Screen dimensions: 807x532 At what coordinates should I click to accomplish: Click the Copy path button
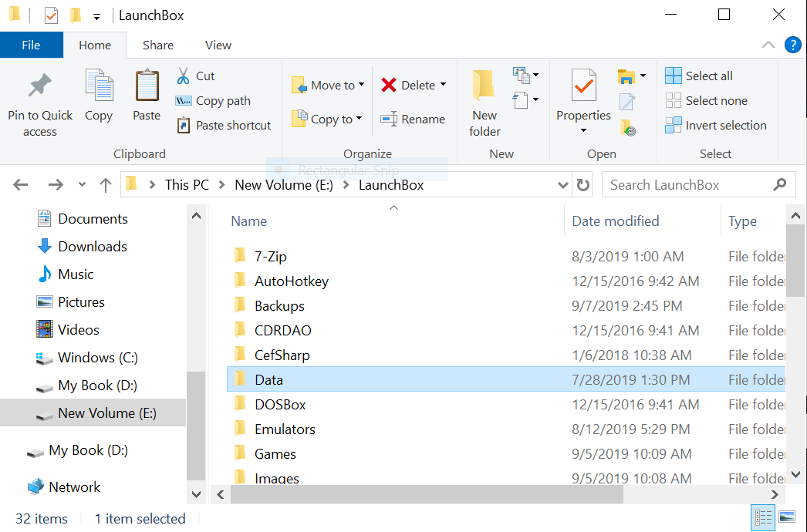[x=213, y=100]
